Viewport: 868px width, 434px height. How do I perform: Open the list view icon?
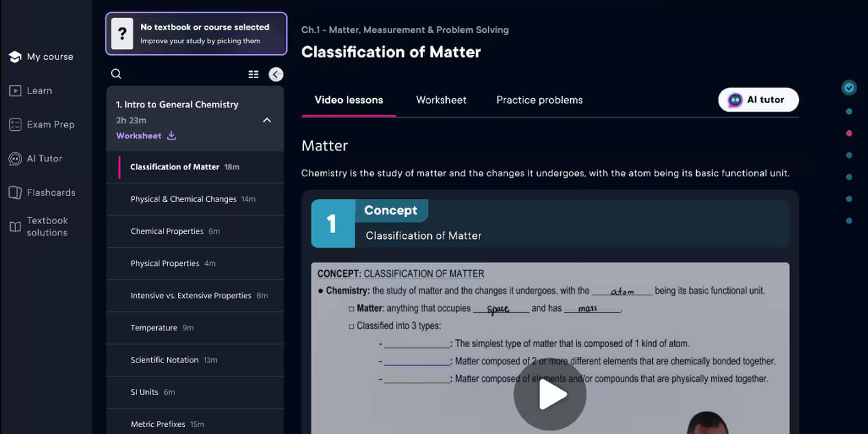[x=253, y=74]
